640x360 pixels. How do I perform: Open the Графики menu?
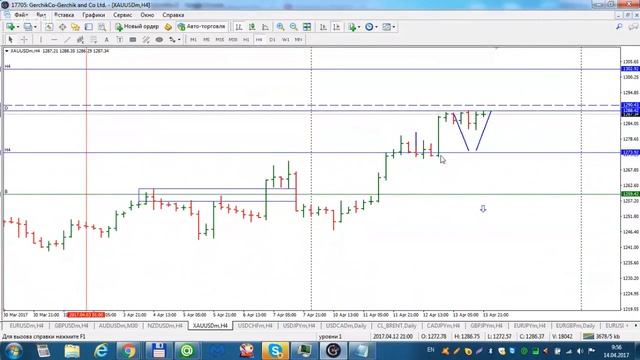(93, 15)
